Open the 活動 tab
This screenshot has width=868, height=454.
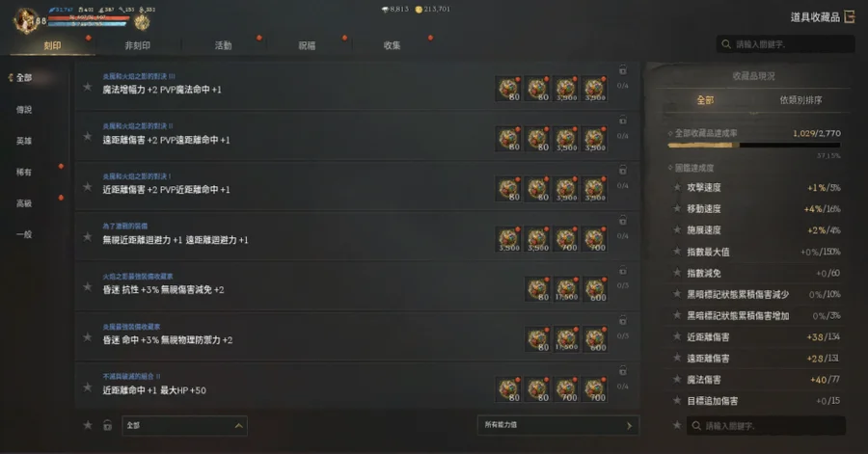pyautogui.click(x=223, y=45)
